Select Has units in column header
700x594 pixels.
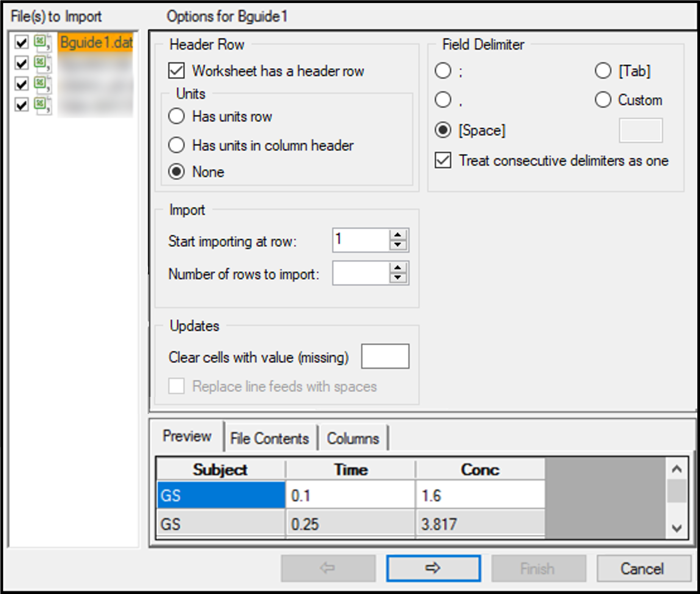click(x=176, y=145)
